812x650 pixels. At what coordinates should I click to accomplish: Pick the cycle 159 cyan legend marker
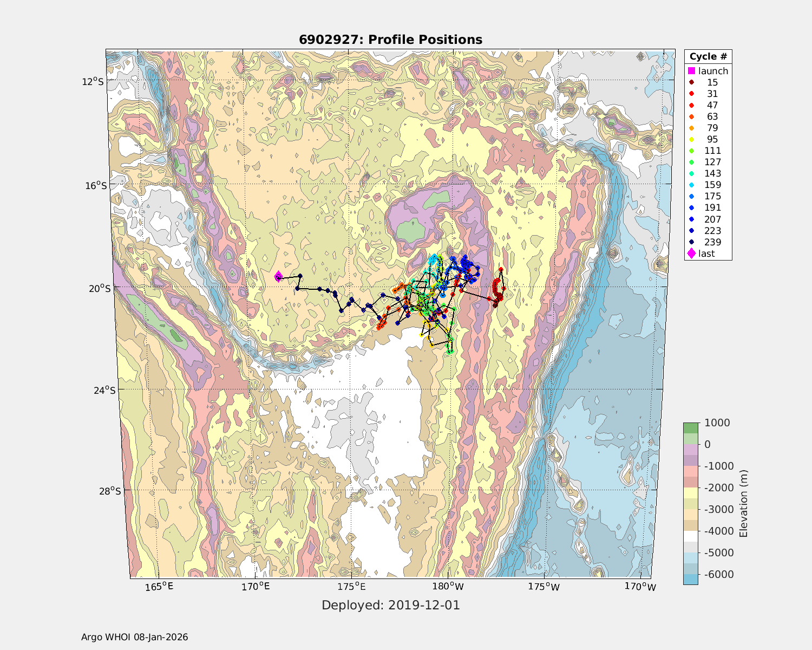(x=691, y=185)
